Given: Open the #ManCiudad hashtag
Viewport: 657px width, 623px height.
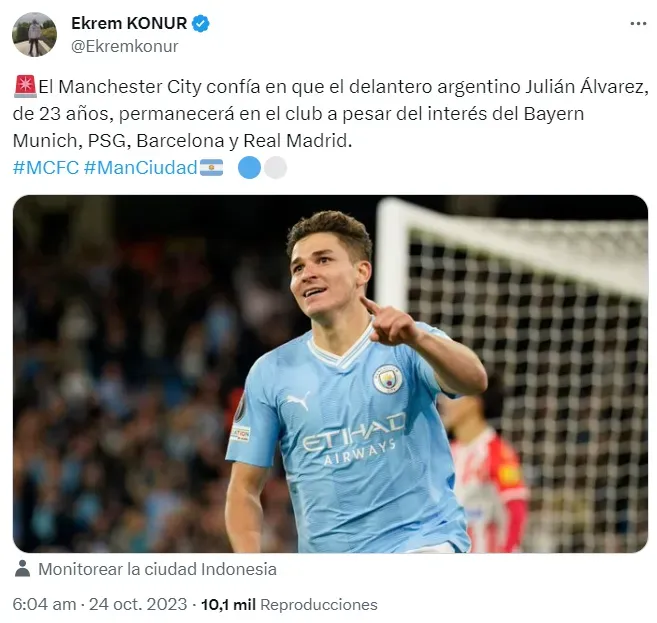Looking at the screenshot, I should pos(140,168).
